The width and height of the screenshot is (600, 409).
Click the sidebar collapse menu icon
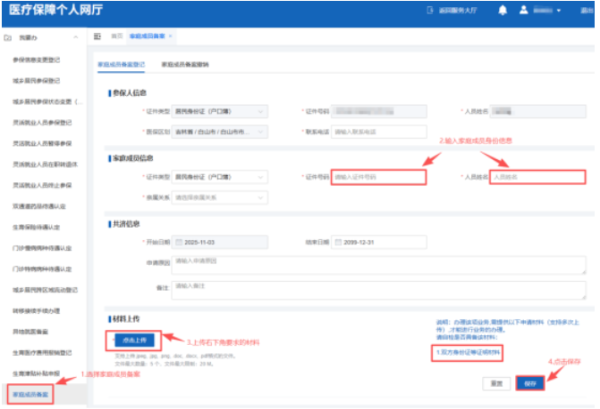pyautogui.click(x=97, y=35)
